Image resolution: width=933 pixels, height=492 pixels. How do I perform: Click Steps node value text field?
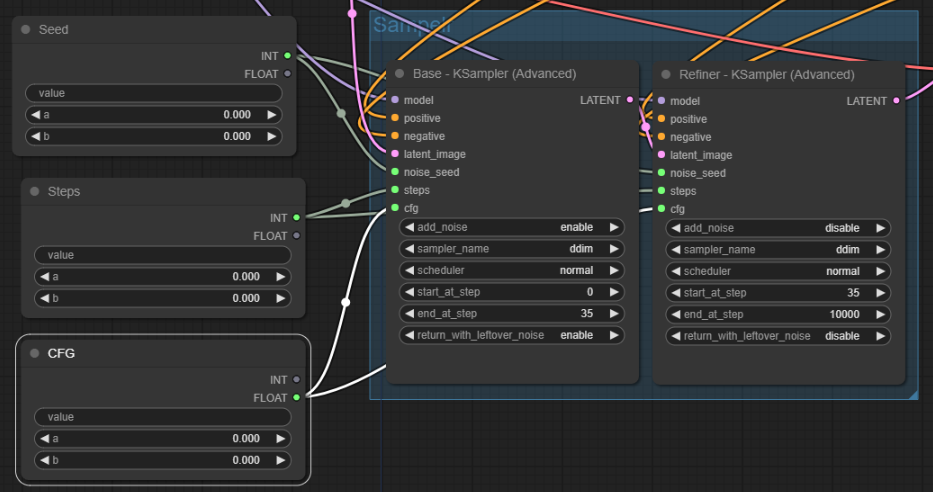(x=162, y=255)
